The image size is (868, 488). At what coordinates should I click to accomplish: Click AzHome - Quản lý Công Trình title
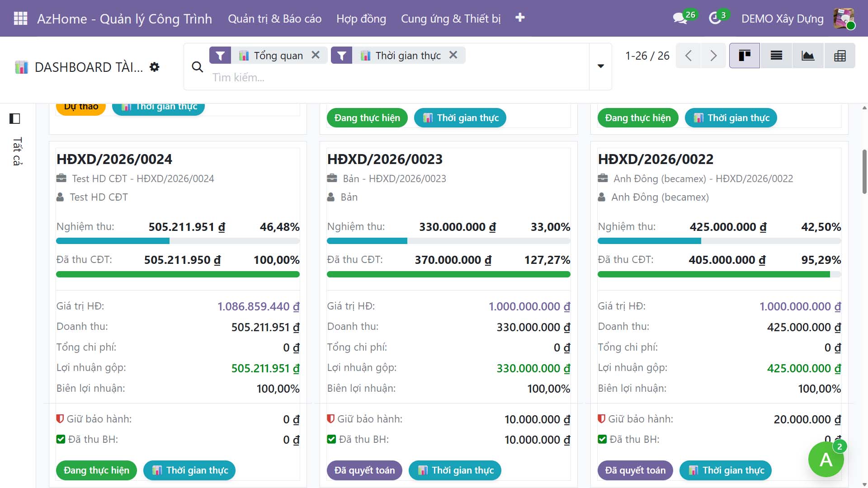[x=124, y=19]
